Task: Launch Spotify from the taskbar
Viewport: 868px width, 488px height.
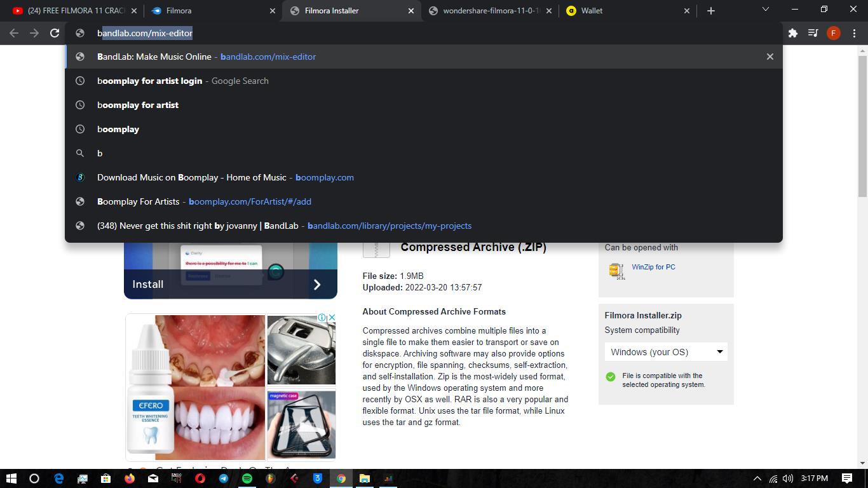Action: 247,478
